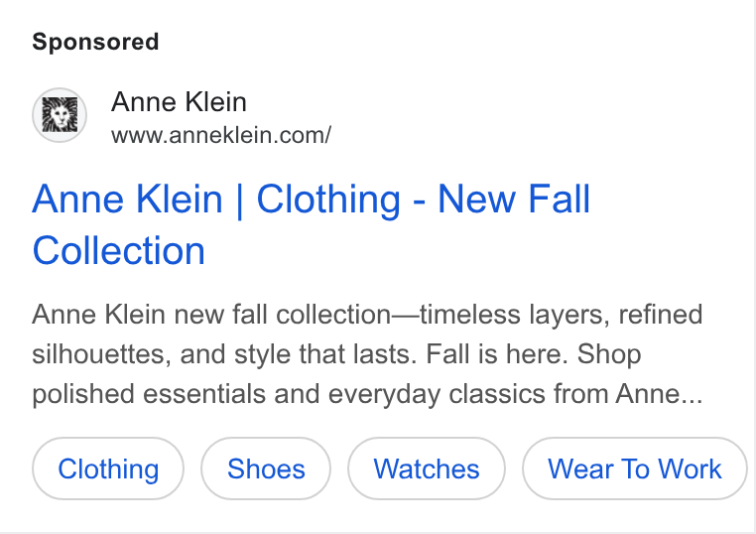Click the circular favicon beside the site name
756x534 pixels.
click(x=60, y=115)
